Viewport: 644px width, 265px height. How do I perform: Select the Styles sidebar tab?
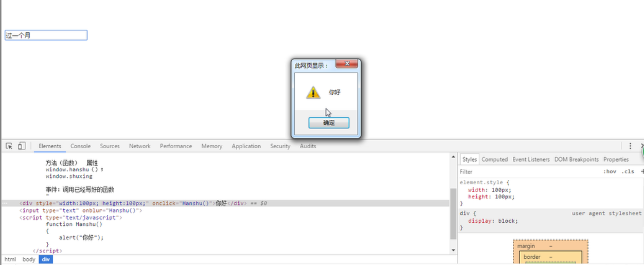[x=470, y=160]
